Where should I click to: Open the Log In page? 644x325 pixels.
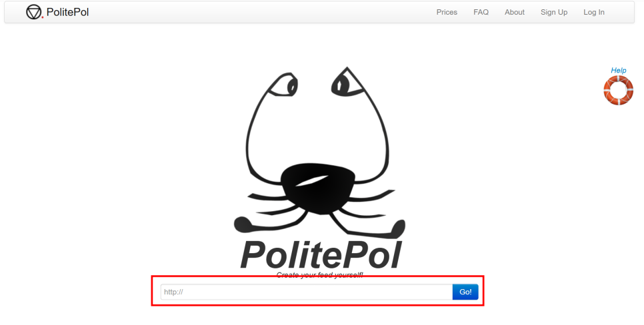click(x=594, y=12)
